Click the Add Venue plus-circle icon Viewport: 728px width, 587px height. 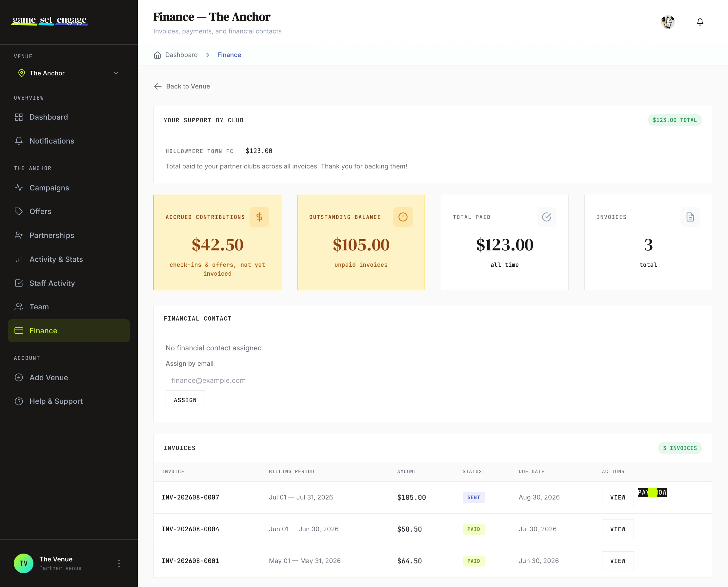pyautogui.click(x=19, y=377)
